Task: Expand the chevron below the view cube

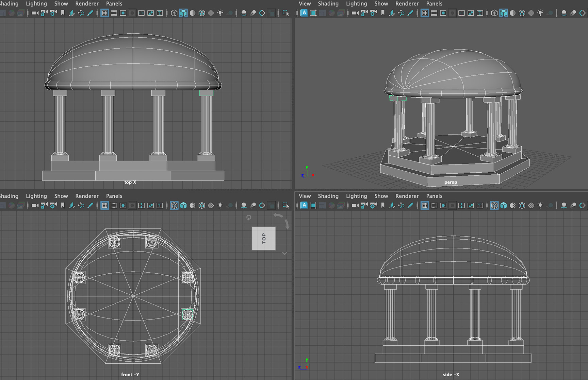Action: [284, 254]
